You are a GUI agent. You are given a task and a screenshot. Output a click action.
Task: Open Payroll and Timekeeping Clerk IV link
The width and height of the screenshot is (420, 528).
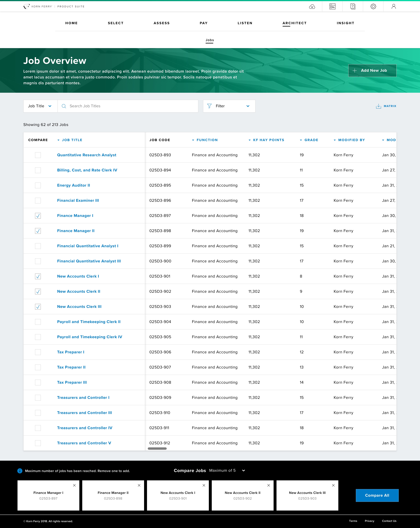89,337
